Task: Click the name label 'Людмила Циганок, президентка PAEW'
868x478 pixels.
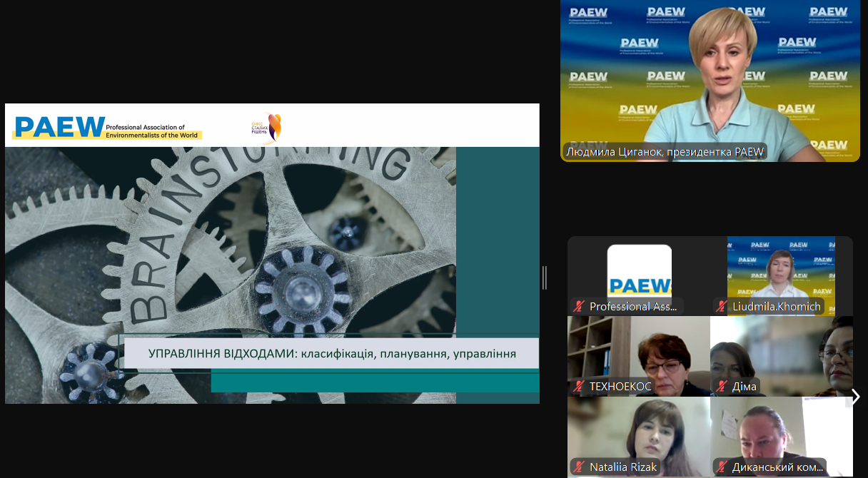Action: [665, 152]
